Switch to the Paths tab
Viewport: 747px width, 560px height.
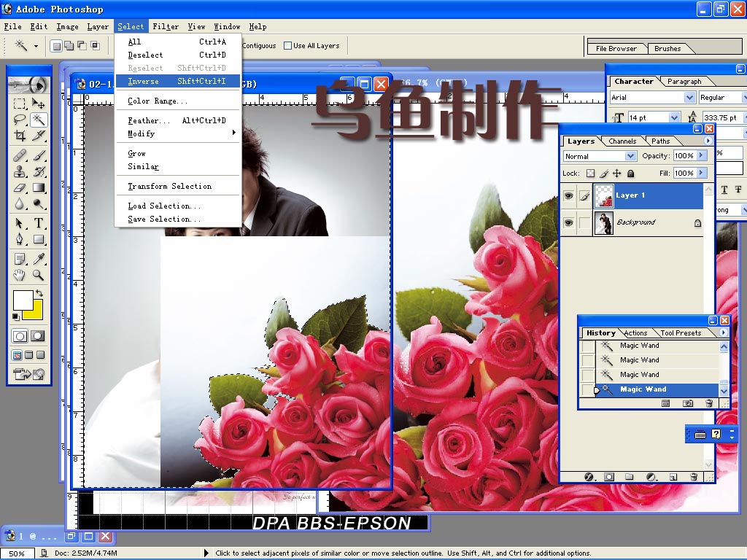(x=660, y=141)
